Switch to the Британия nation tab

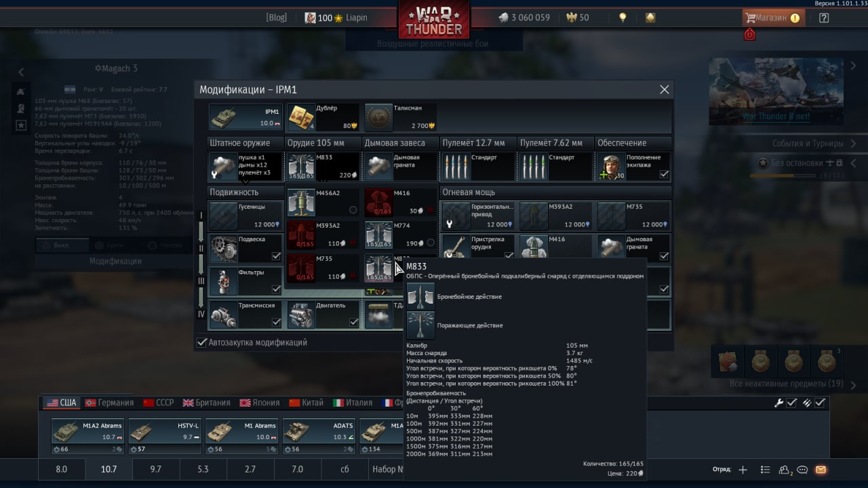pyautogui.click(x=207, y=403)
